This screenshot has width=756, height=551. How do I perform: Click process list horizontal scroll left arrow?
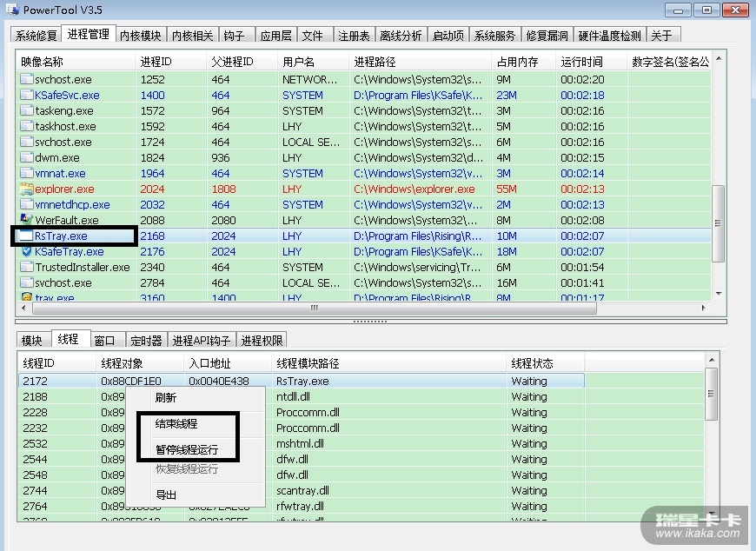click(x=23, y=308)
